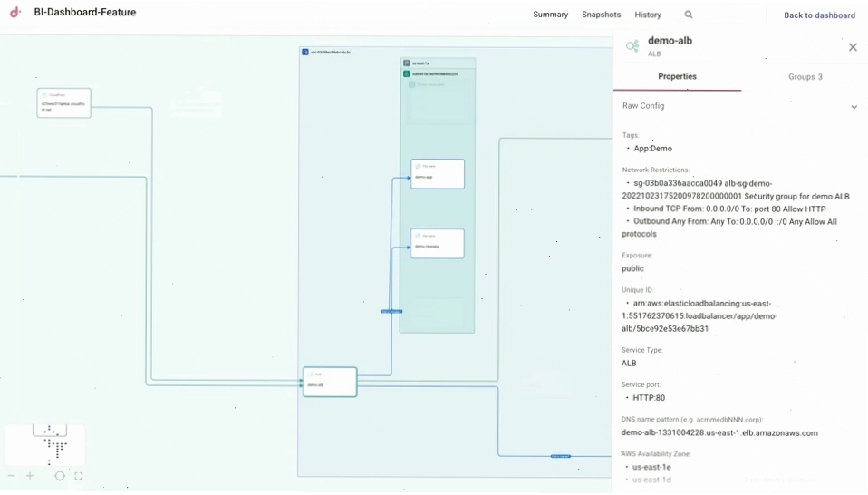Image resolution: width=868 pixels, height=495 pixels.
Task: Click the 'Inbound TCP From: 0.0.0.0/0' rule
Action: [x=729, y=209]
